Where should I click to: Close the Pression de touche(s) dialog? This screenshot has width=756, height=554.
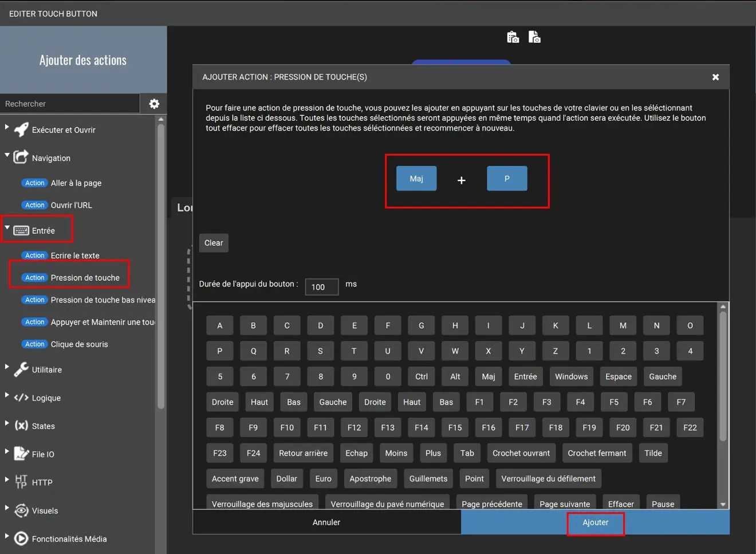pyautogui.click(x=715, y=77)
